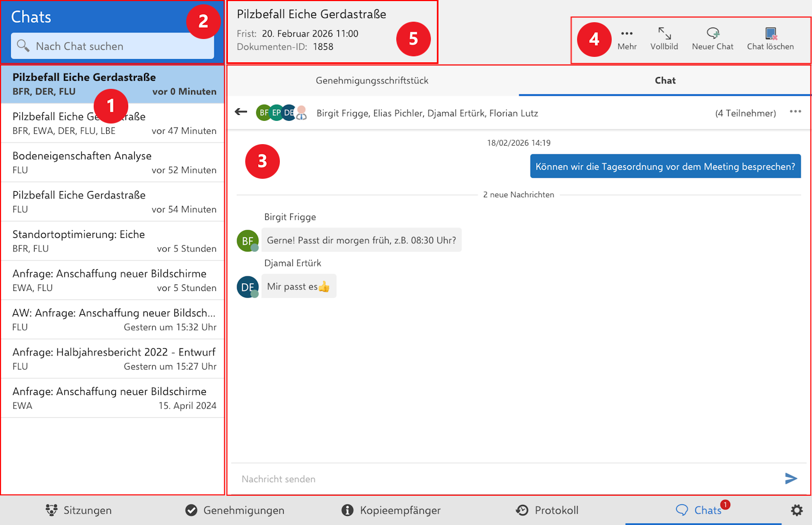
Task: Click the participant avatar group in header
Action: tap(281, 113)
